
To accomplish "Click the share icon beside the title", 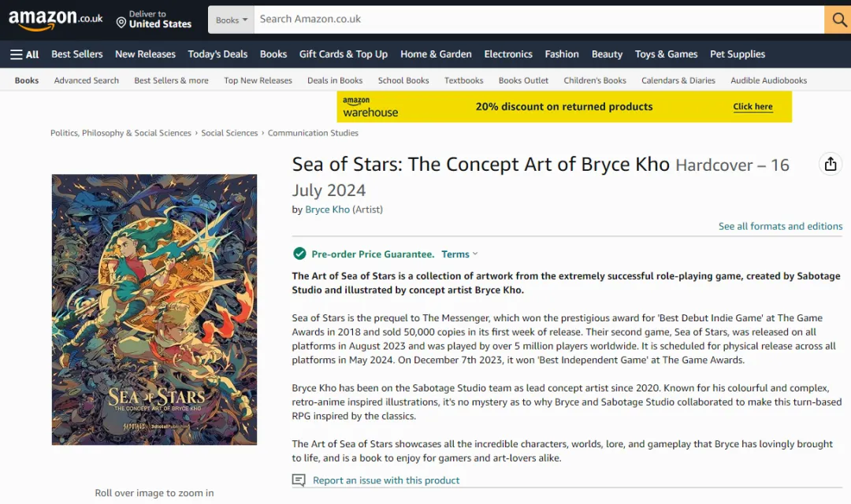I will 831,164.
